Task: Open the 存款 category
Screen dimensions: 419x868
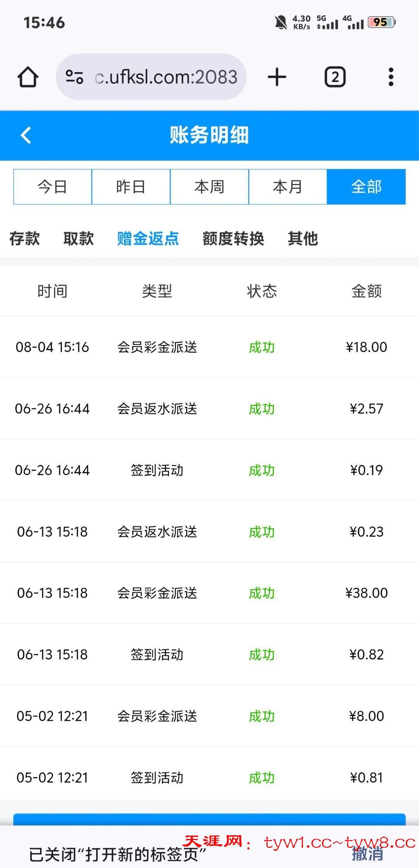Action: click(24, 238)
